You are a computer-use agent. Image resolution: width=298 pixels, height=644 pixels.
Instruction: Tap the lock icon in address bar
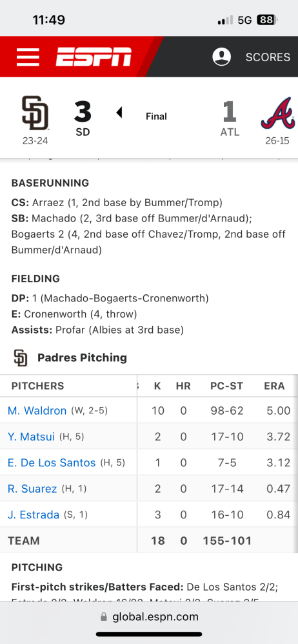click(x=104, y=617)
